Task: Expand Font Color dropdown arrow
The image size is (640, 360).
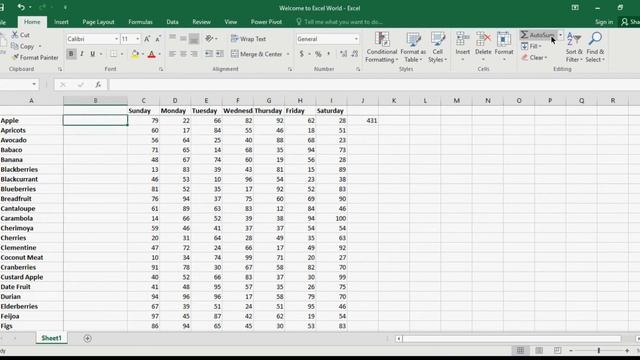Action: coord(159,54)
